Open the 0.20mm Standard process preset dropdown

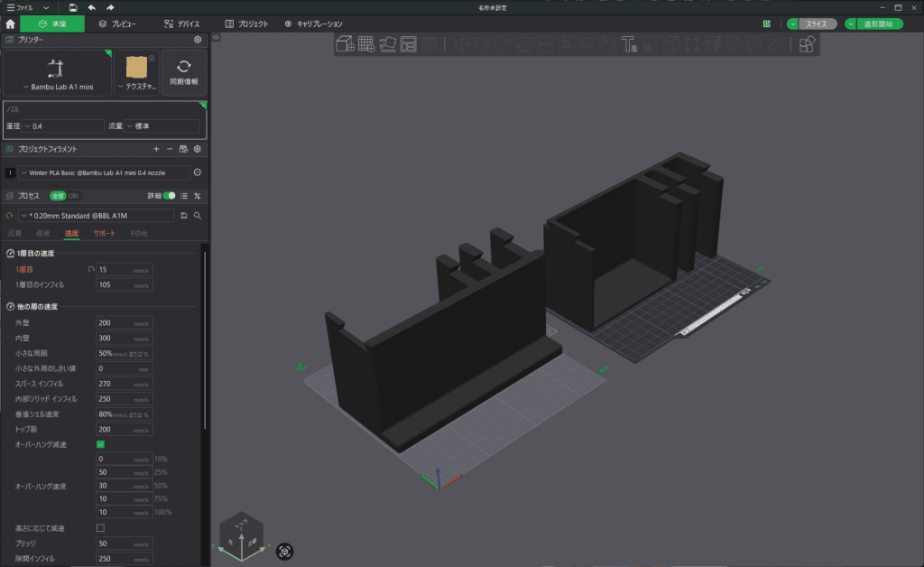pyautogui.click(x=97, y=216)
